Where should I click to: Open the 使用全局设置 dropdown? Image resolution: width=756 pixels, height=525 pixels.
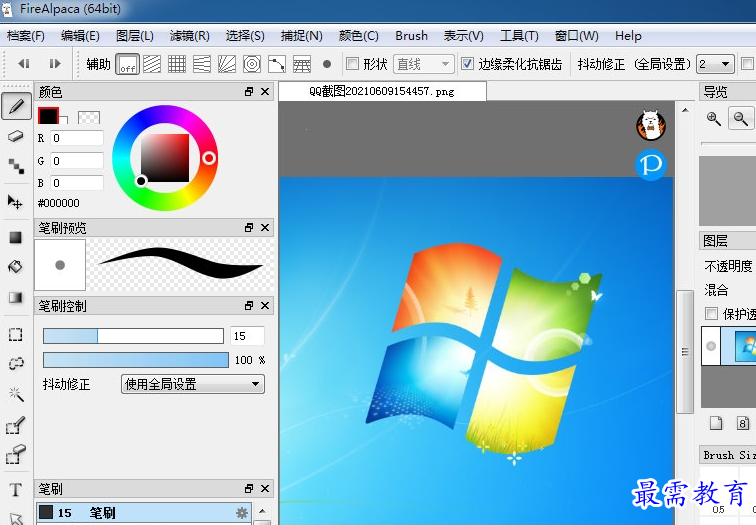tap(192, 384)
